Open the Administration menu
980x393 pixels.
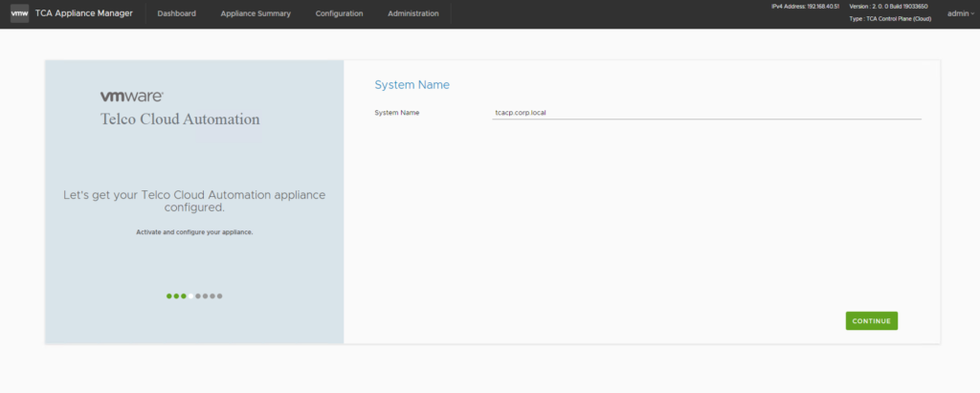tap(413, 13)
